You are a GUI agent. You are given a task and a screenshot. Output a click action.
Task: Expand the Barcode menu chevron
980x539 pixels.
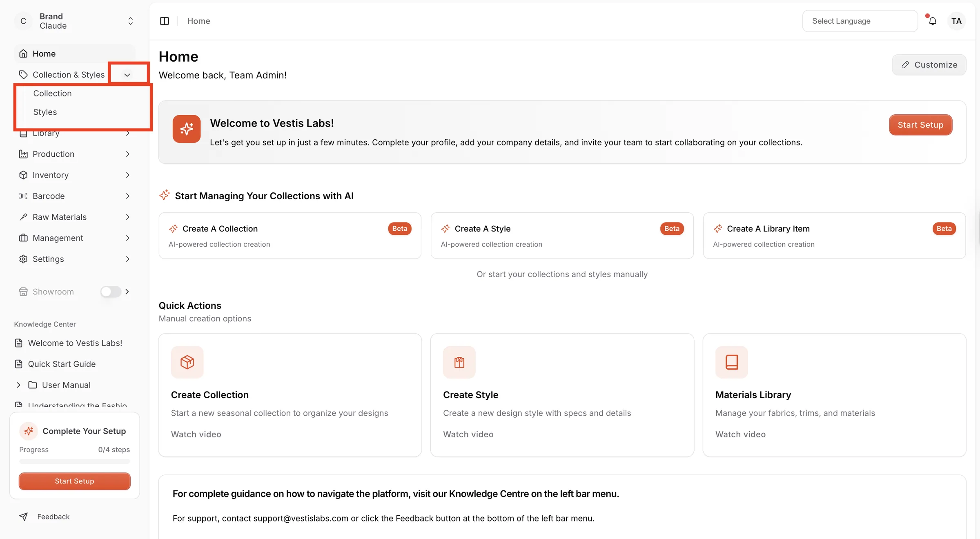pyautogui.click(x=127, y=196)
